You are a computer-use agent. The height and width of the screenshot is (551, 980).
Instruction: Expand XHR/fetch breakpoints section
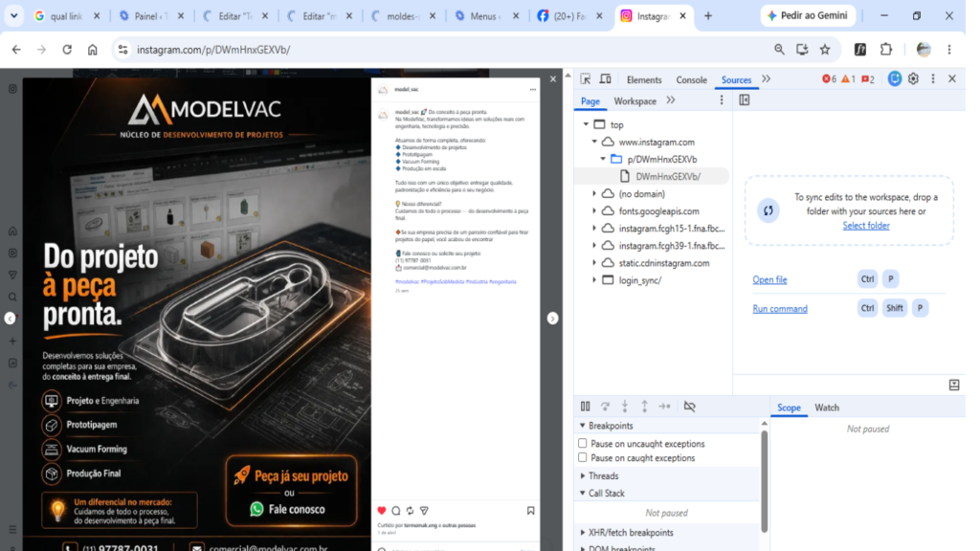[x=583, y=532]
